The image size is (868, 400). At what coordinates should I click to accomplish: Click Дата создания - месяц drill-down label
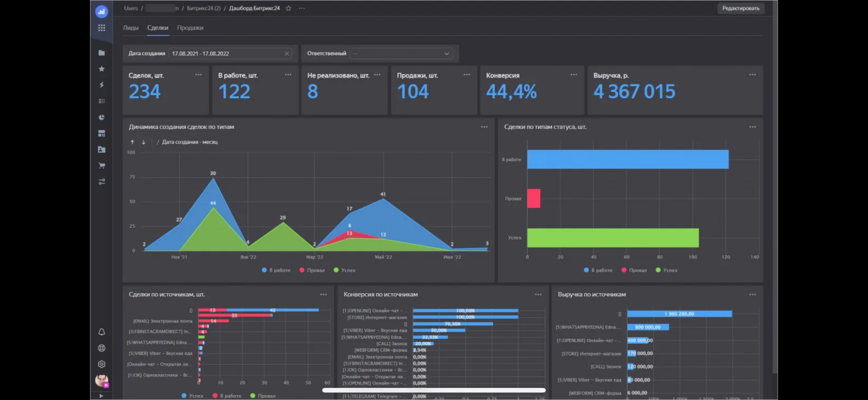tap(190, 142)
